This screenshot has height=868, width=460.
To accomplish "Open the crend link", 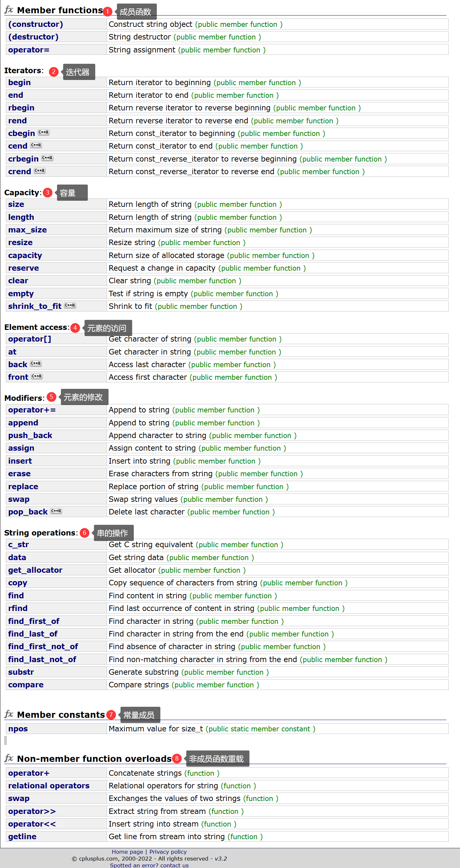I will pos(19,172).
